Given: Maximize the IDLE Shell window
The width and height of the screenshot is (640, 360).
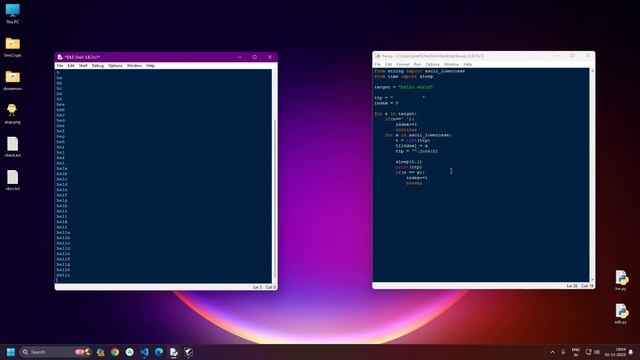Looking at the screenshot, I should 255,57.
